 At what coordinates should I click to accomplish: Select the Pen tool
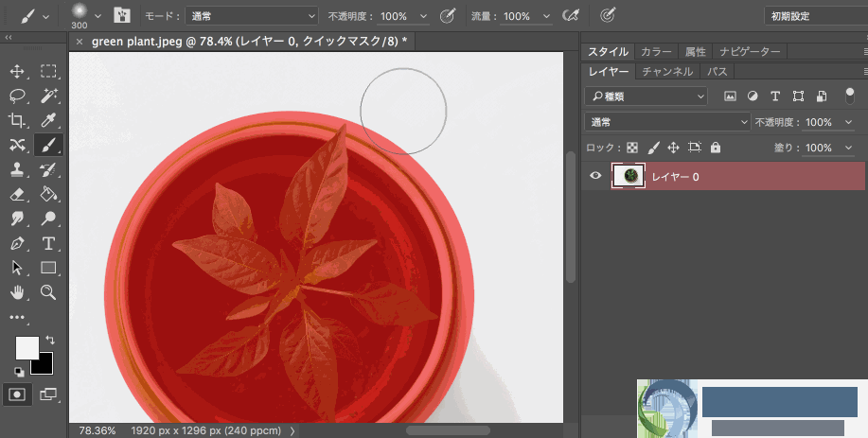pyautogui.click(x=17, y=243)
